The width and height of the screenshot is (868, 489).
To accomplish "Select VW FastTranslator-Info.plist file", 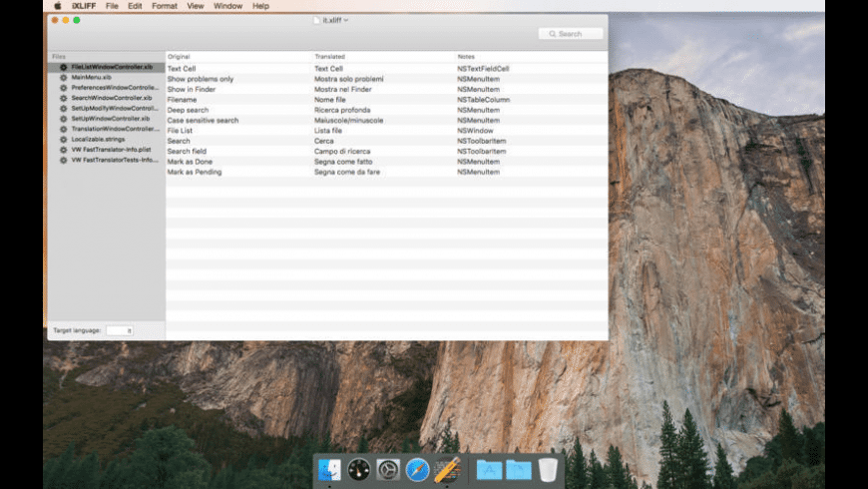I will pos(110,149).
